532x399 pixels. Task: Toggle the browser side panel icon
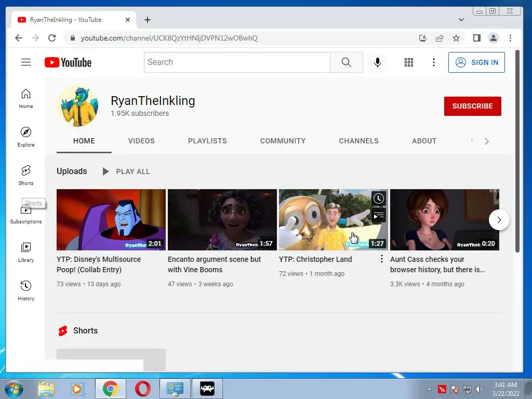tap(477, 38)
